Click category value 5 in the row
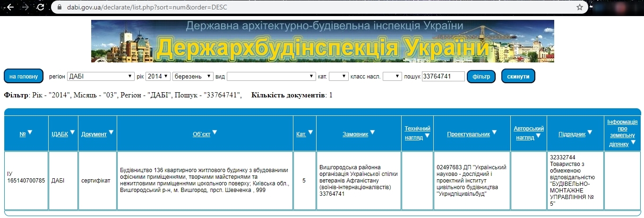 [304, 180]
